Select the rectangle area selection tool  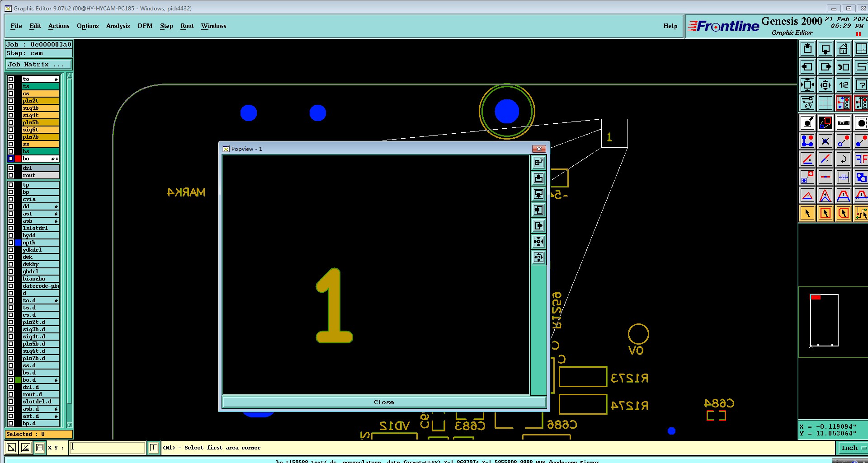point(826,213)
